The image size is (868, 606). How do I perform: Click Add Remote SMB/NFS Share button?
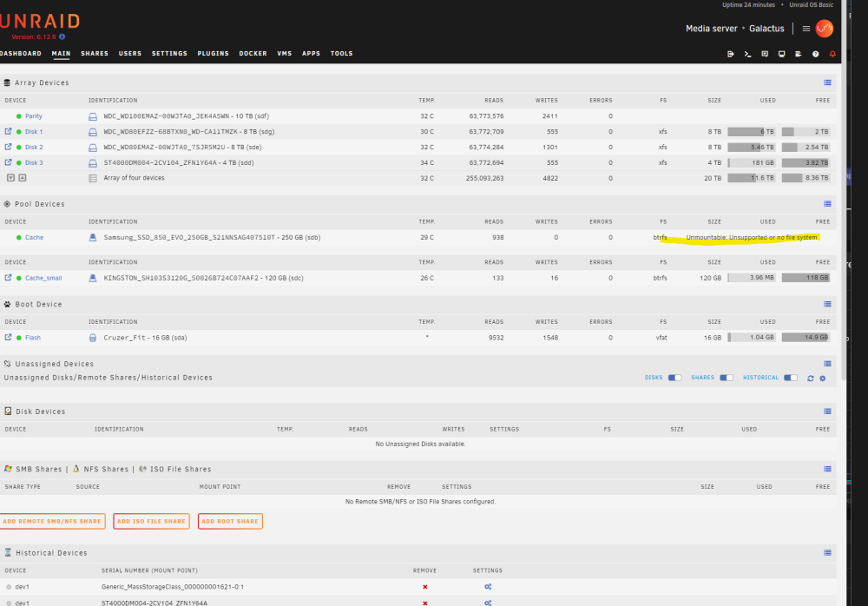pos(52,521)
